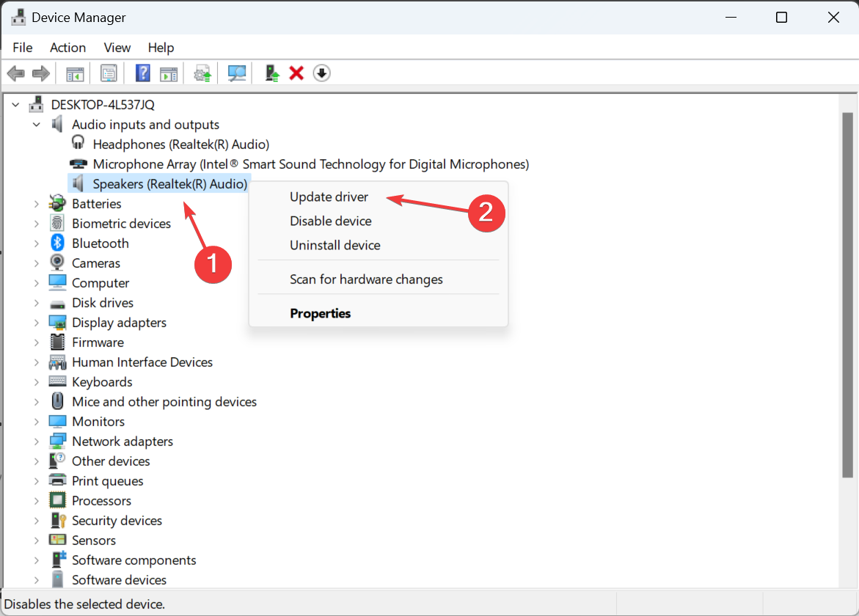The image size is (859, 616).
Task: Open the View menu
Action: [x=117, y=48]
